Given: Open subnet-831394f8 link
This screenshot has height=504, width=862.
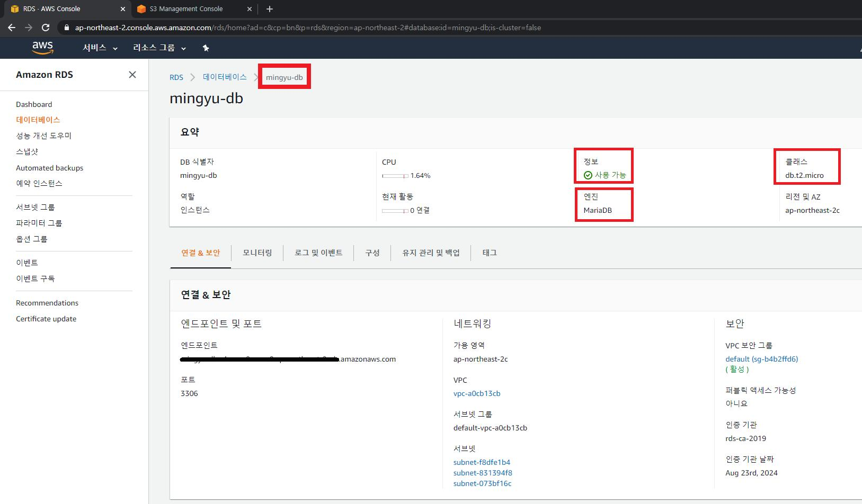Looking at the screenshot, I should click(x=483, y=473).
